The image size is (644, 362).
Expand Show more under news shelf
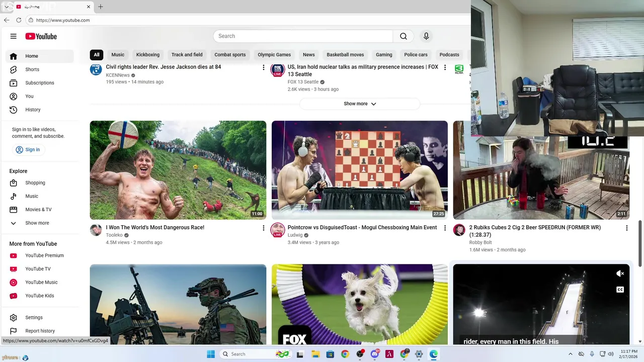click(x=360, y=104)
